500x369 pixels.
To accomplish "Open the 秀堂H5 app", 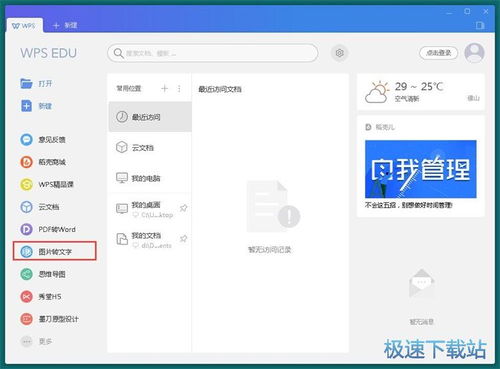I will coord(41,296).
